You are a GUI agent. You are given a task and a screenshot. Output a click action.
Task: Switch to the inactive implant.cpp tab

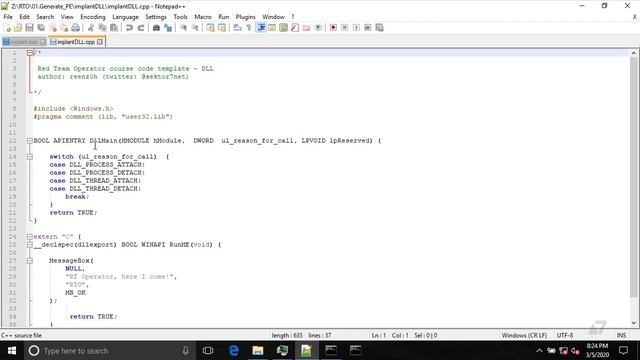[23, 42]
